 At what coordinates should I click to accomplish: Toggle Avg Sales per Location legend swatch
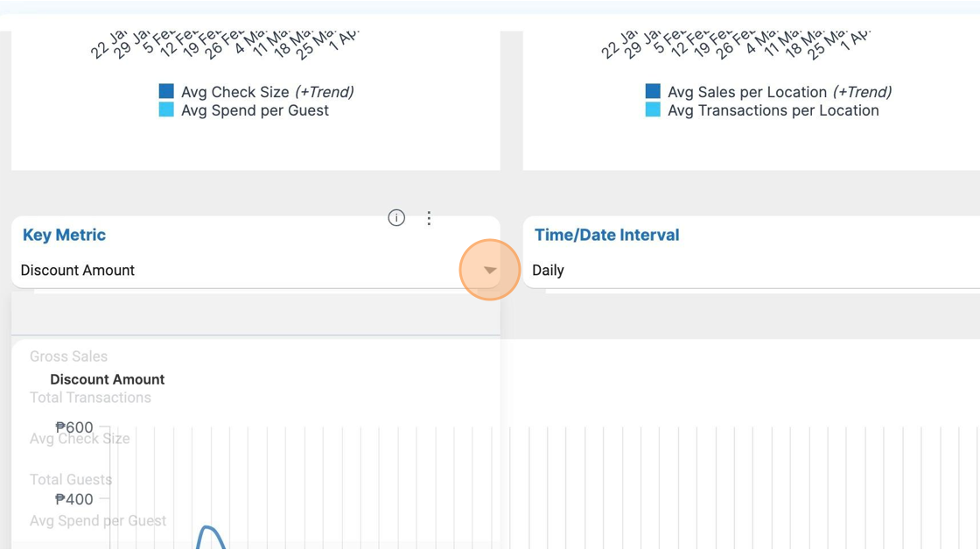coord(653,91)
